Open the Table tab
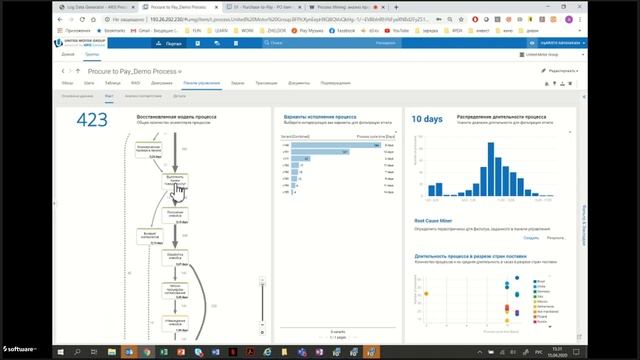The height and width of the screenshot is (360, 640). (x=113, y=83)
